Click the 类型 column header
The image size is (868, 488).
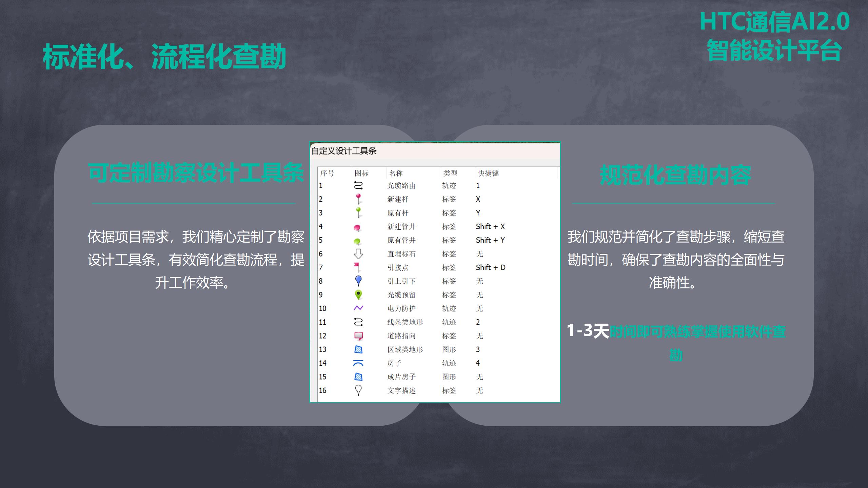click(x=450, y=174)
